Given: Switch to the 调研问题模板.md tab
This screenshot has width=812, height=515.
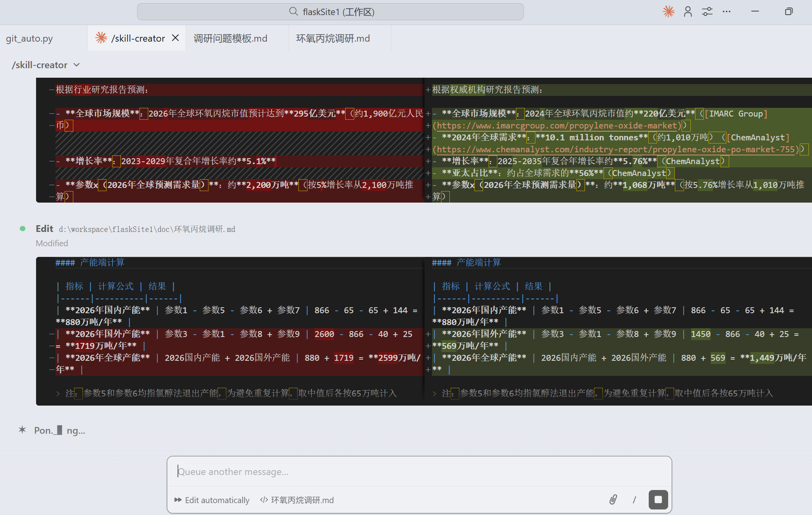Looking at the screenshot, I should (x=230, y=38).
